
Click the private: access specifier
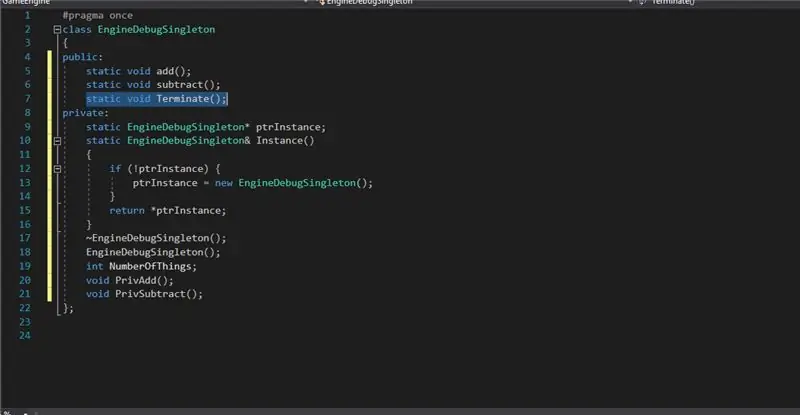(x=85, y=113)
